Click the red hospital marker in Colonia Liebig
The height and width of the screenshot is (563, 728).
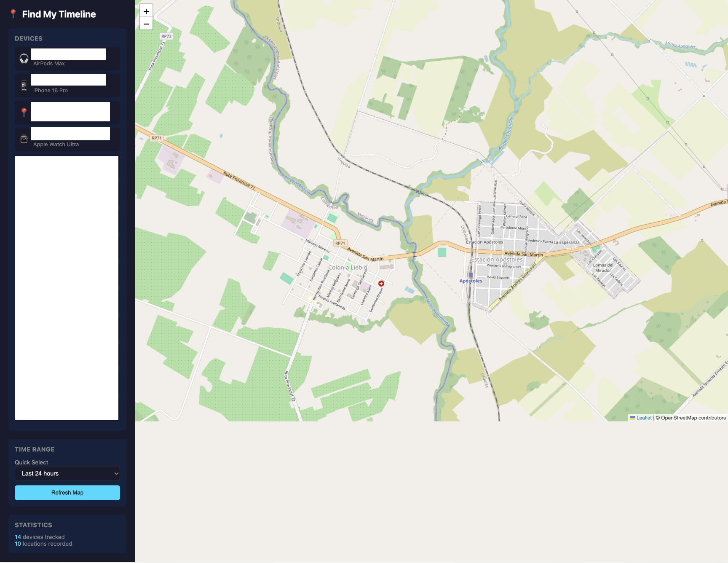point(381,284)
